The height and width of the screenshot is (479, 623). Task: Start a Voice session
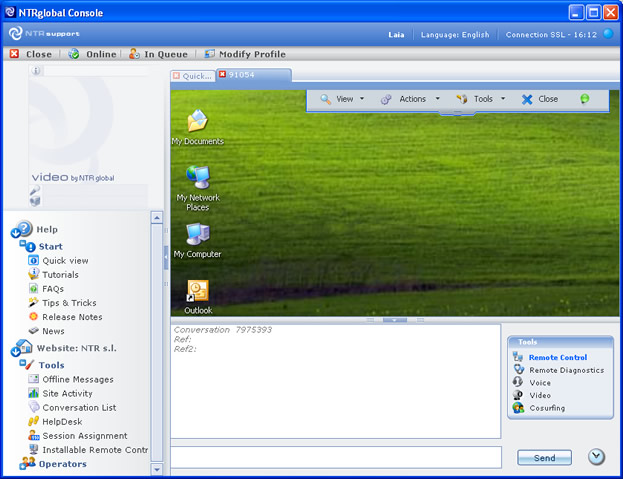pos(540,382)
